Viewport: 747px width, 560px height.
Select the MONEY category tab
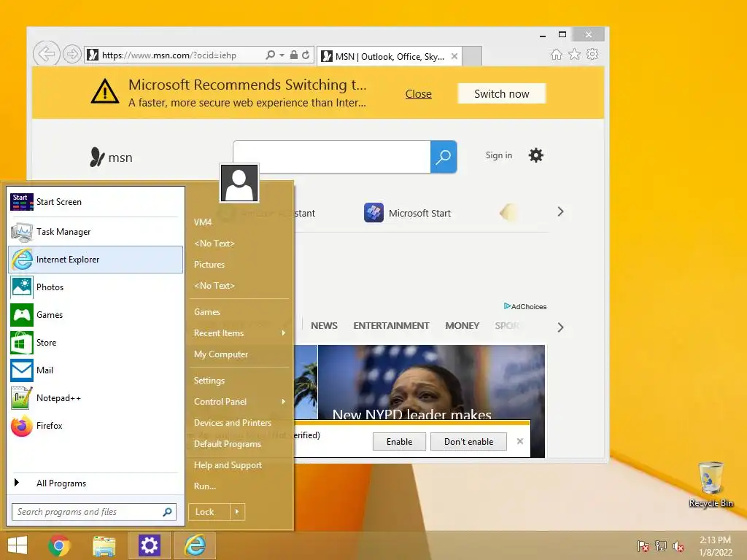pyautogui.click(x=462, y=326)
